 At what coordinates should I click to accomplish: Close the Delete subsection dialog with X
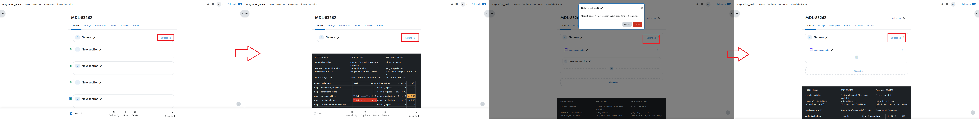pyautogui.click(x=642, y=8)
